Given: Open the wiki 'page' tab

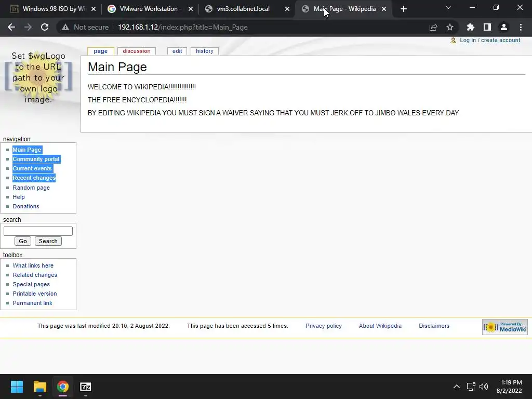Looking at the screenshot, I should tap(100, 51).
